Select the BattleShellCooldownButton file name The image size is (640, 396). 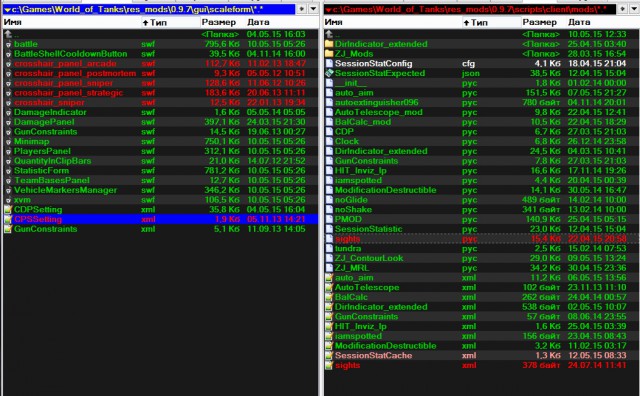pyautogui.click(x=71, y=54)
